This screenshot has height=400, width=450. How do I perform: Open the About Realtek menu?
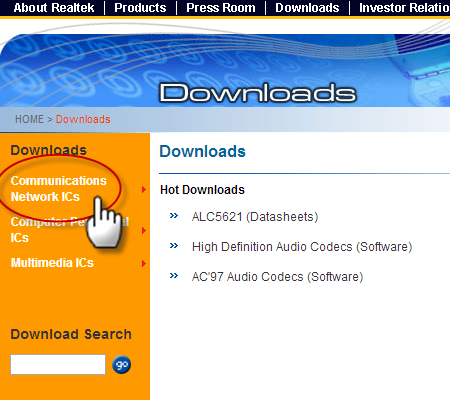[x=54, y=8]
